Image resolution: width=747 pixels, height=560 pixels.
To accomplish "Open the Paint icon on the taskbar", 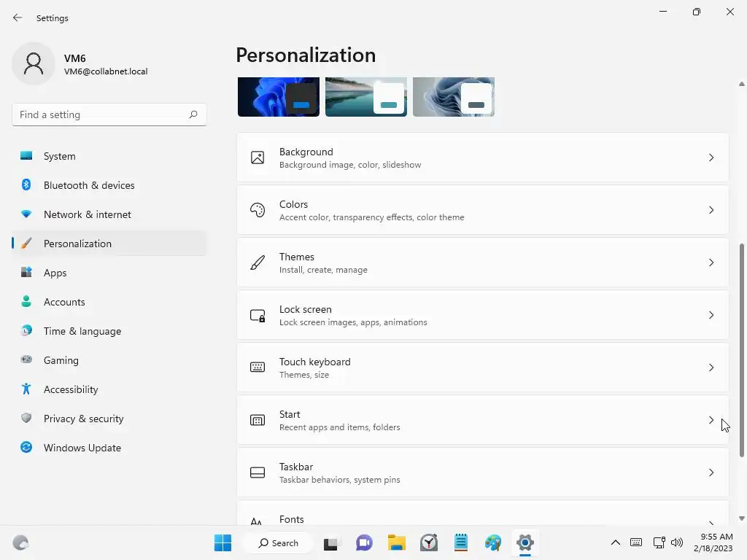I will click(493, 542).
